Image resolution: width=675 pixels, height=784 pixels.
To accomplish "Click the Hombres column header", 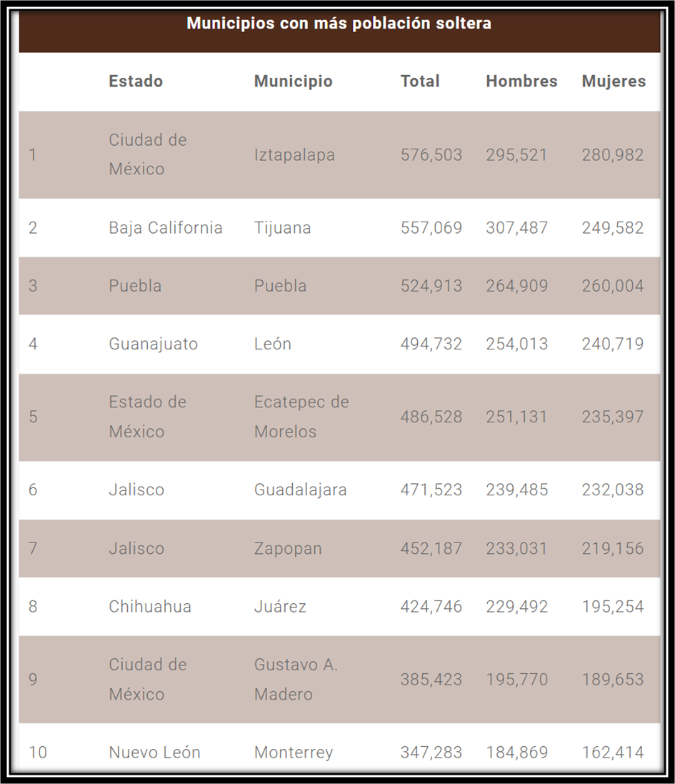I will [521, 81].
